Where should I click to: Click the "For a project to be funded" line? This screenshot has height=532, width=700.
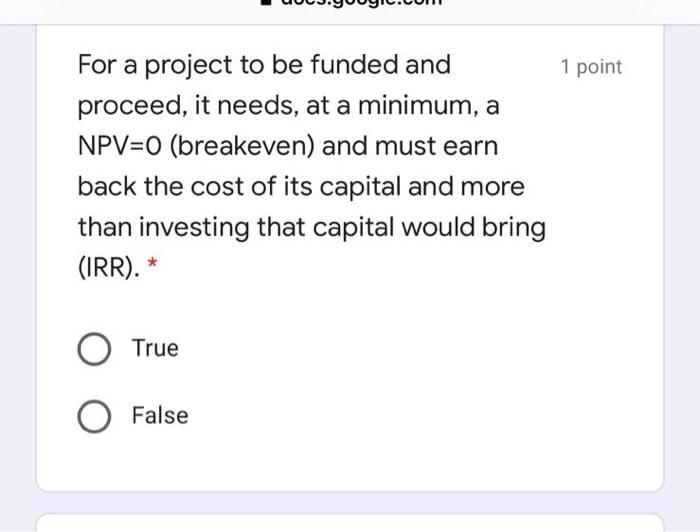click(264, 65)
